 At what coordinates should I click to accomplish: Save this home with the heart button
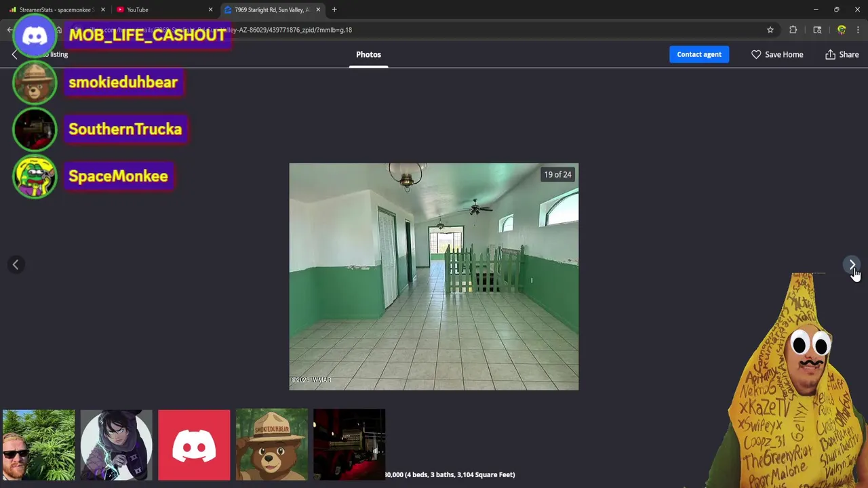pyautogui.click(x=777, y=54)
